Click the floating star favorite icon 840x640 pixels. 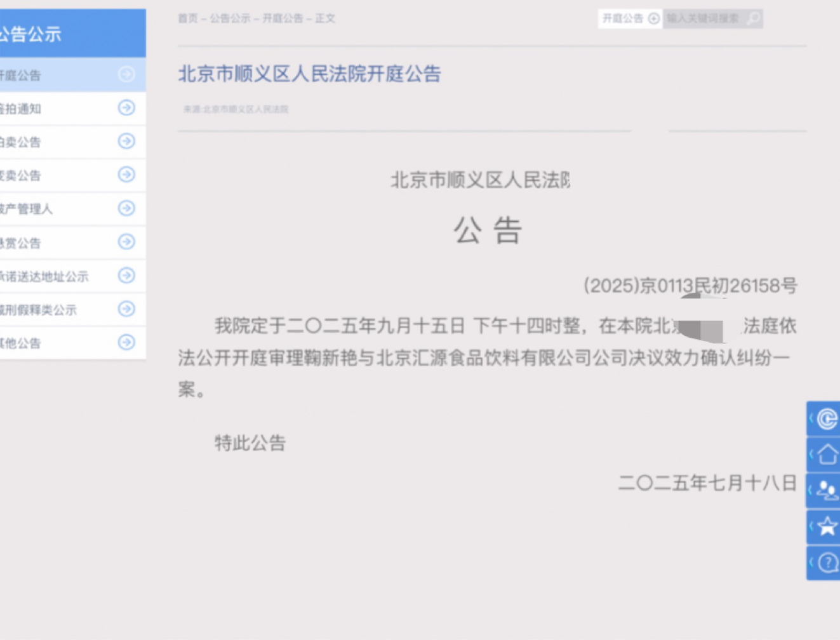pos(824,526)
